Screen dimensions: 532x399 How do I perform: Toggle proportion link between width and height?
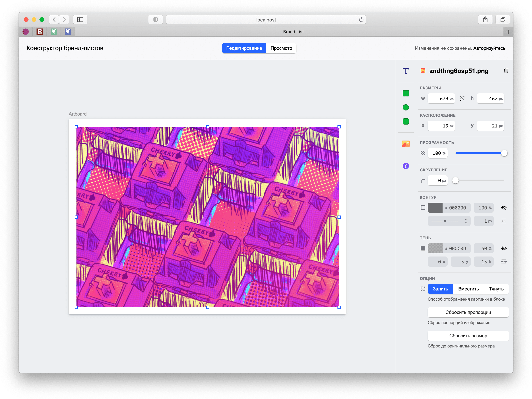click(x=462, y=99)
